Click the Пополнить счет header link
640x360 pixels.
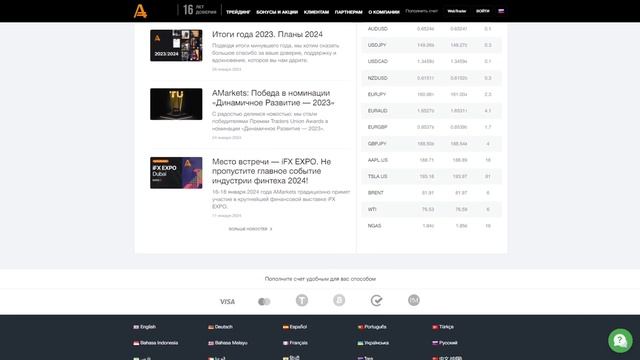coord(422,11)
